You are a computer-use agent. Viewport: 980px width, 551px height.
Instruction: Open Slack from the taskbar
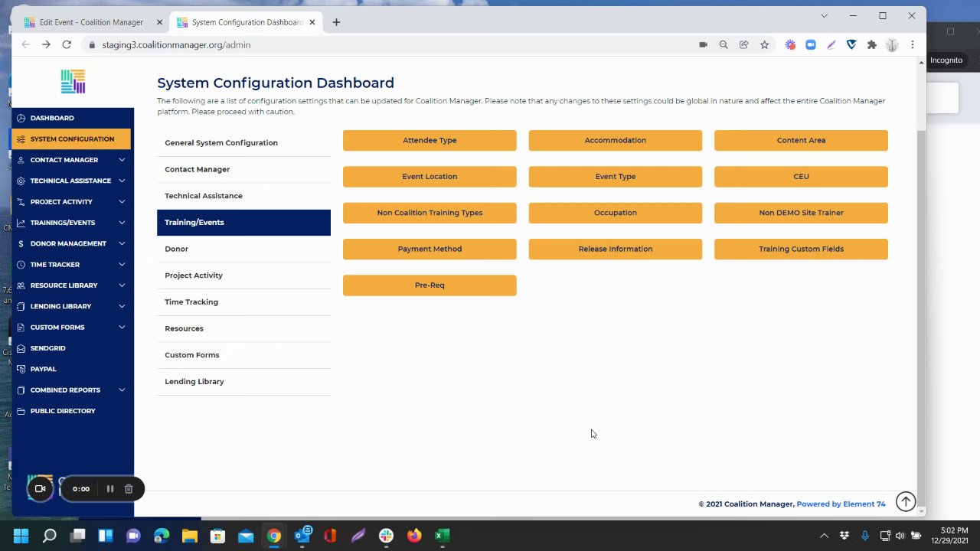pos(386,536)
